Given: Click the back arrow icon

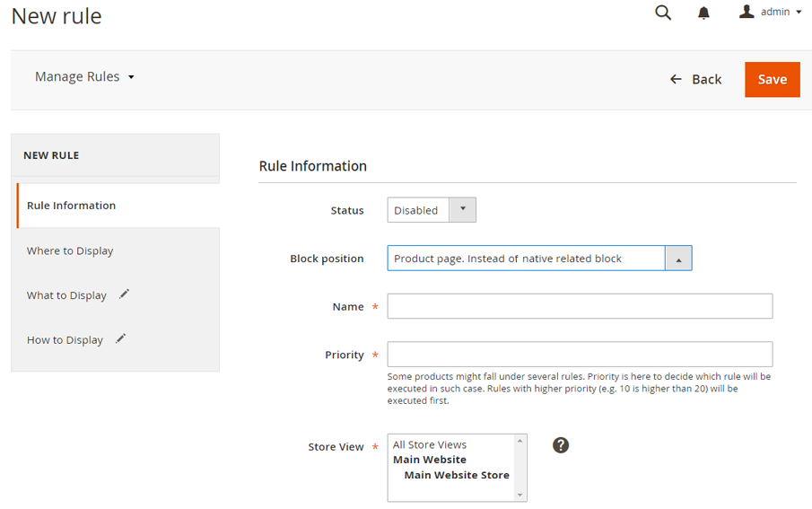Looking at the screenshot, I should [676, 79].
